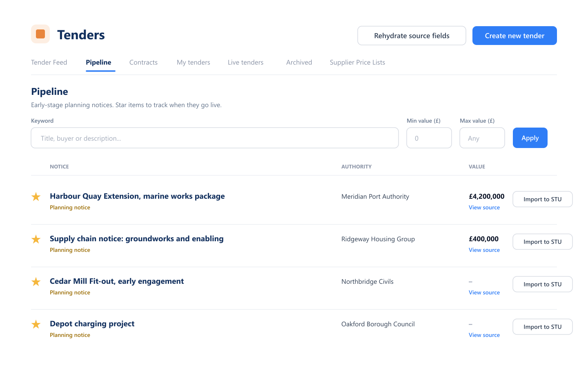The image size is (588, 368).
Task: Apply the pipeline filters
Action: [x=530, y=138]
